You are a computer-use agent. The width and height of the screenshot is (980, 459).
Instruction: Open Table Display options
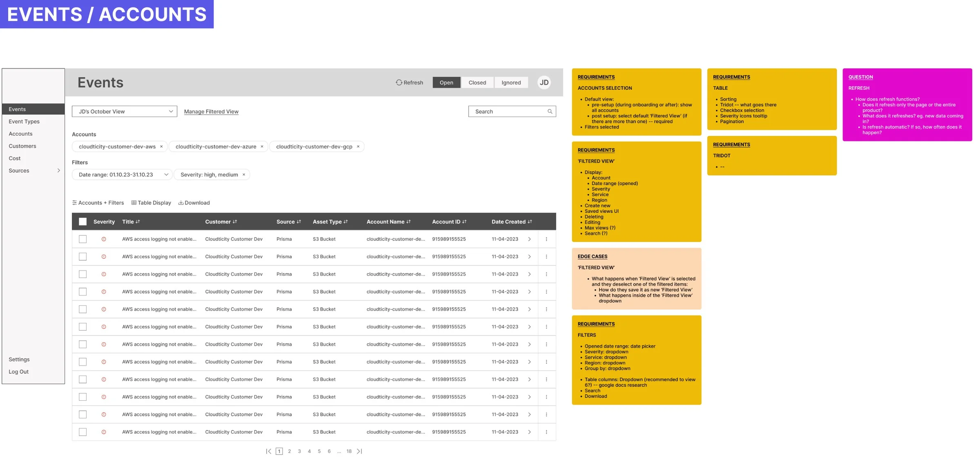(x=151, y=203)
